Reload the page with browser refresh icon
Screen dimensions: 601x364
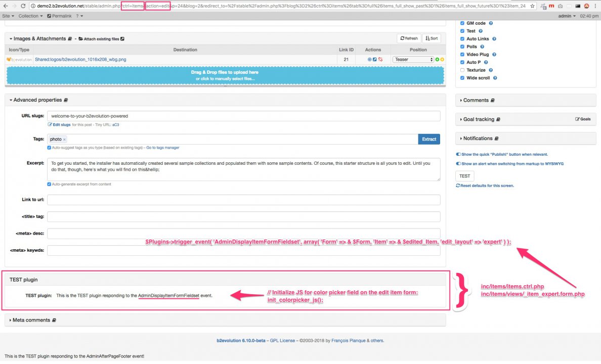(23, 6)
